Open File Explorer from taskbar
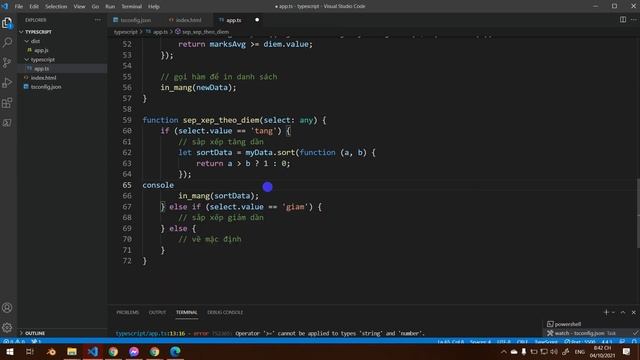The image size is (640, 360). click(x=72, y=351)
